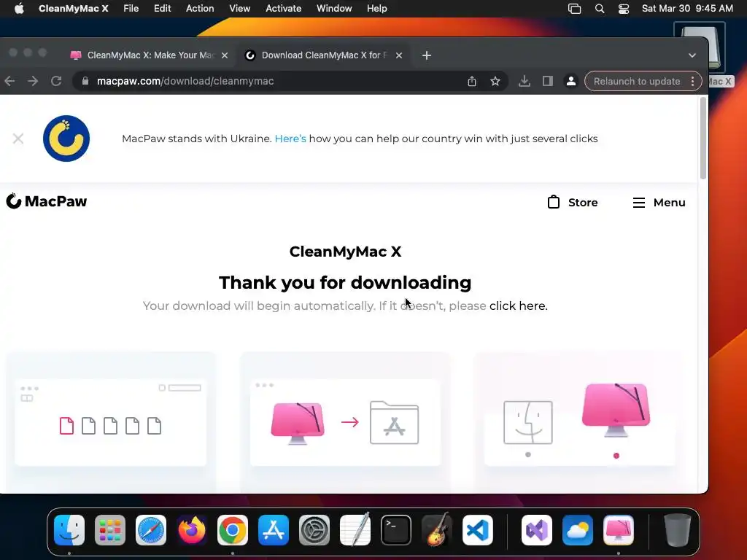Close the 'Download CleanMyMac X' tab

click(399, 55)
